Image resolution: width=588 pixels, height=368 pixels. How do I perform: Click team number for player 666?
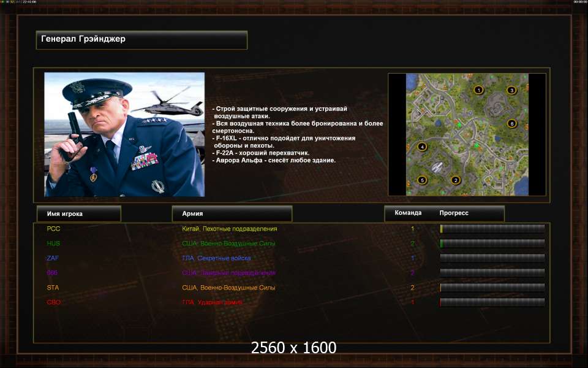(412, 272)
